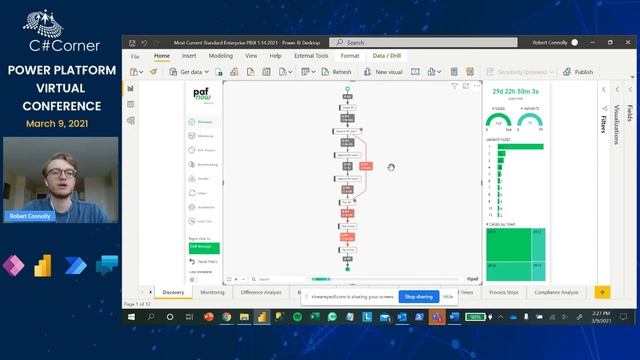Toggle the switch at sidebar bottom
Image resolution: width=640 pixels, height=360 pixels.
tap(193, 280)
